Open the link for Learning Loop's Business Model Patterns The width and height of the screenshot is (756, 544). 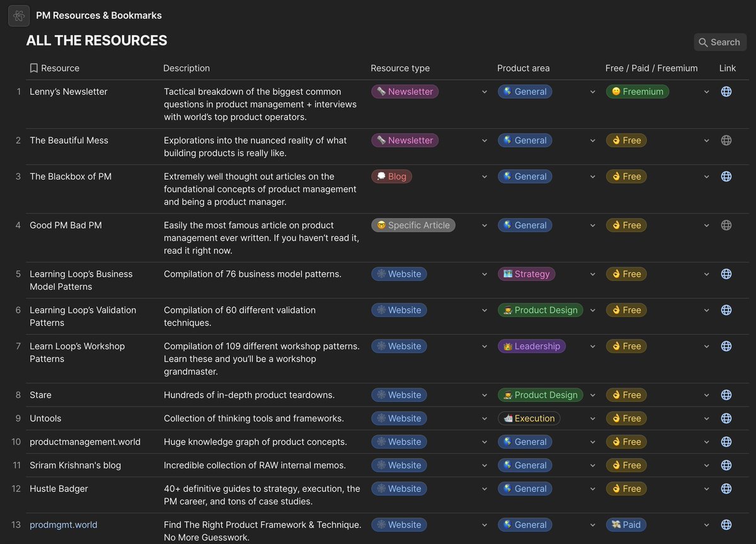pos(726,274)
